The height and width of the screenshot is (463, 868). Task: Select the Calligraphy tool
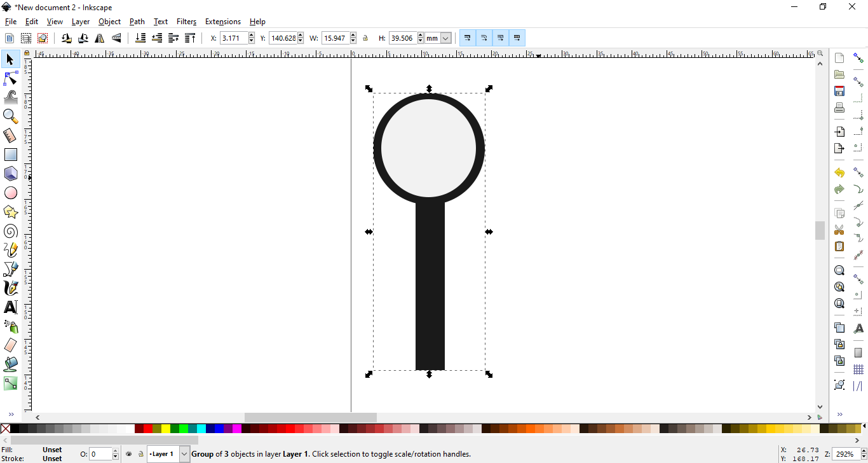click(x=10, y=288)
